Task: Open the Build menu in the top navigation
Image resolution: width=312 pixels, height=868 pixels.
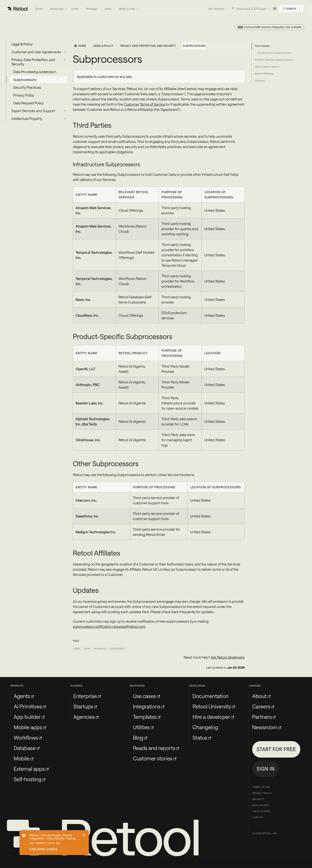Action: pyautogui.click(x=40, y=9)
